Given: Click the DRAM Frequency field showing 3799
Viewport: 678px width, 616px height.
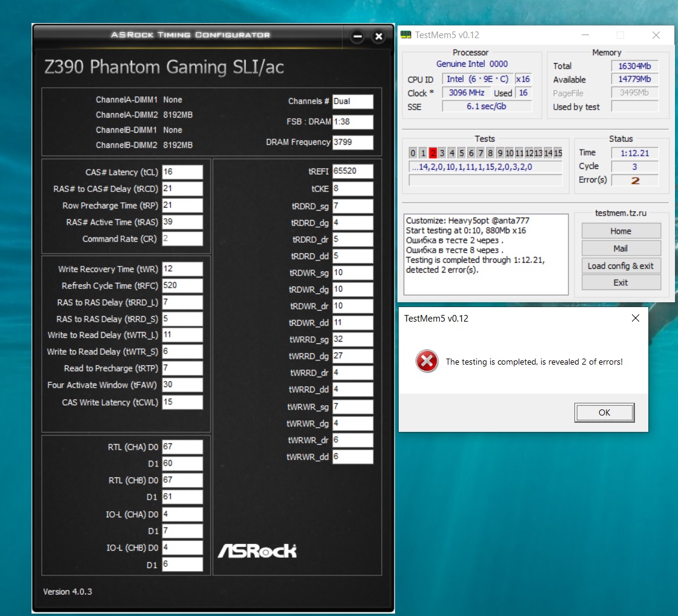Looking at the screenshot, I should [x=353, y=142].
